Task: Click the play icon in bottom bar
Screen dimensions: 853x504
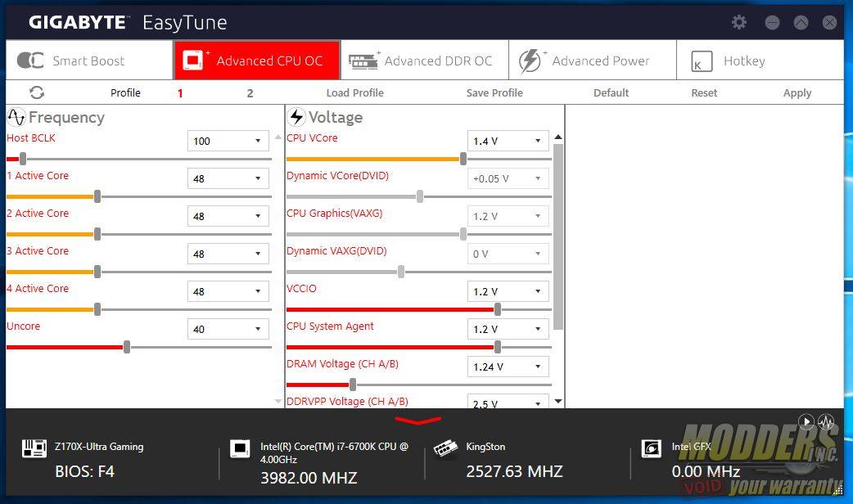Action: coord(806,421)
